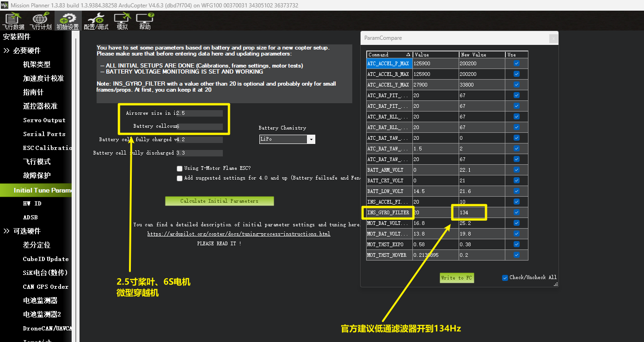Click Write to FC button
This screenshot has height=342, width=644.
click(x=457, y=278)
